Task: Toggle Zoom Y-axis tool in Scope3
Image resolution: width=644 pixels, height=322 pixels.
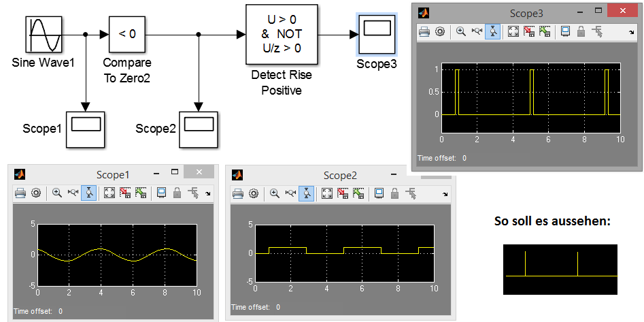Action: [493, 31]
